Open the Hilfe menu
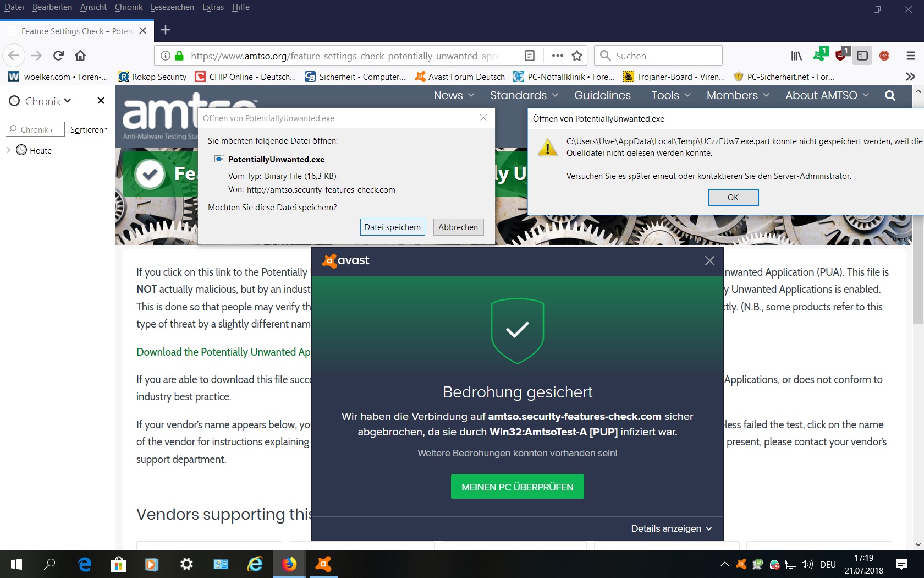Viewport: 924px width, 578px height. (x=240, y=7)
